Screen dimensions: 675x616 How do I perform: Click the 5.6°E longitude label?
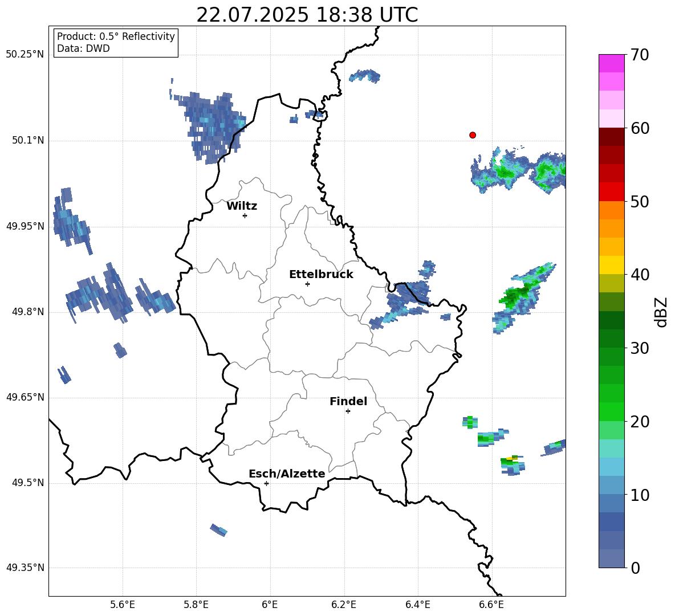(x=123, y=605)
